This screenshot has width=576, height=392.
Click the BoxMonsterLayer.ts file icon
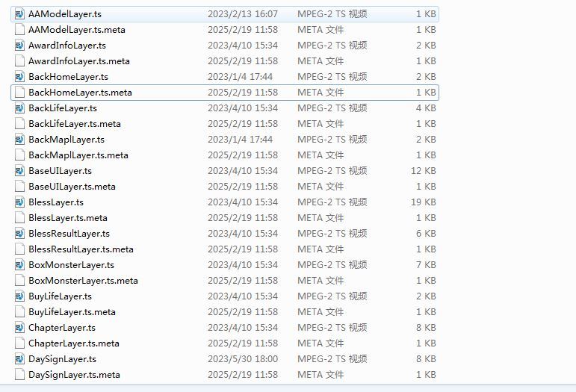click(20, 265)
